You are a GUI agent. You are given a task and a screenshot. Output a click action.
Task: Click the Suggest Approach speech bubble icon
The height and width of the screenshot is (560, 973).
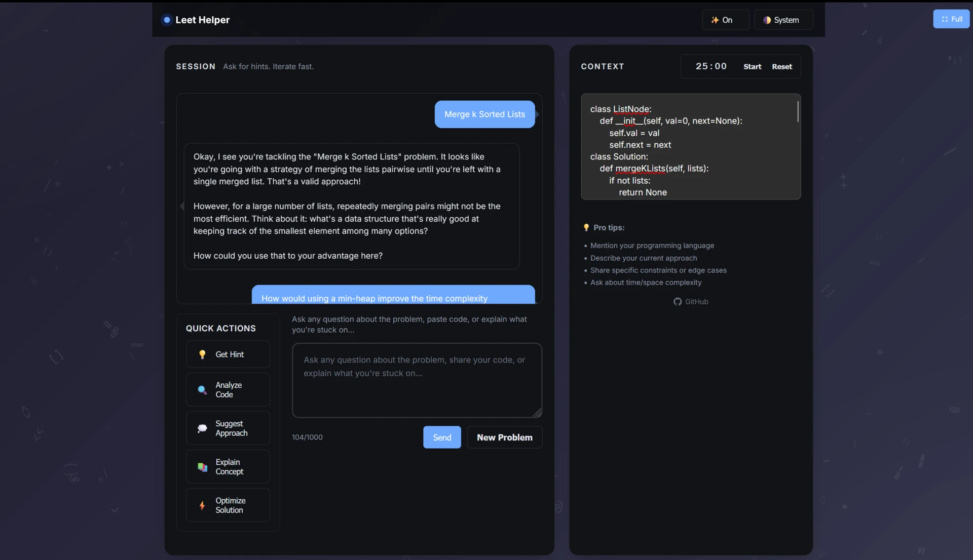[x=202, y=428]
